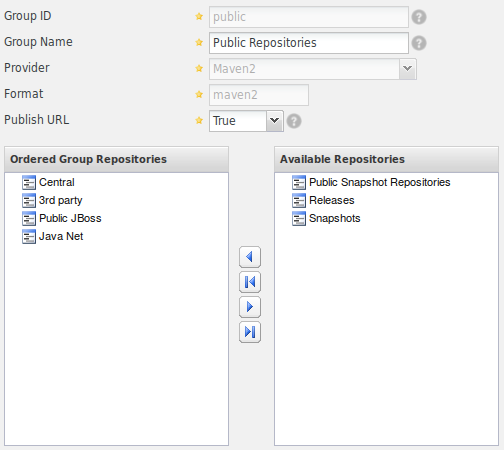The image size is (504, 450).
Task: Click the move-right arrow button
Action: [x=250, y=307]
